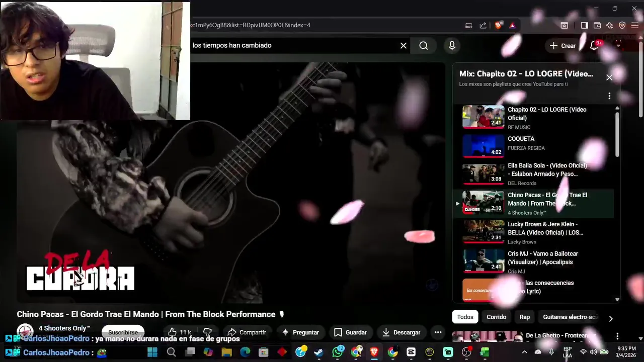Open WhatsApp from taskbar

[x=338, y=352]
